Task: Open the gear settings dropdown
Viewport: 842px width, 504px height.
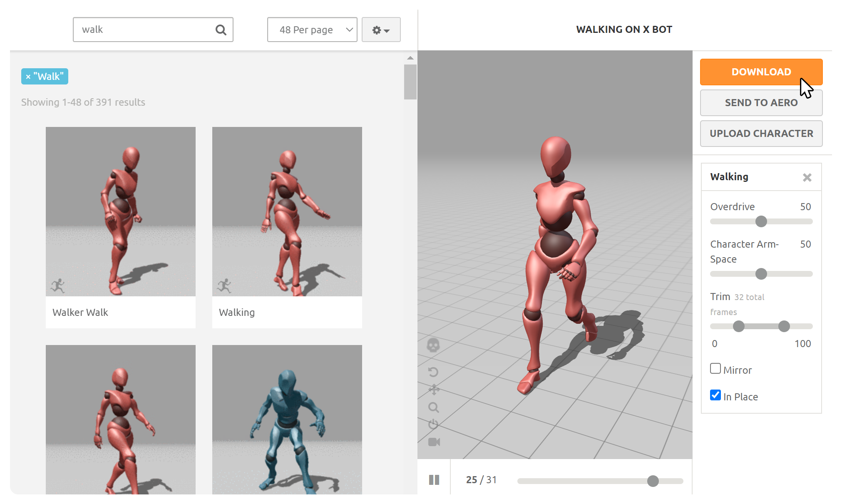Action: (x=381, y=30)
